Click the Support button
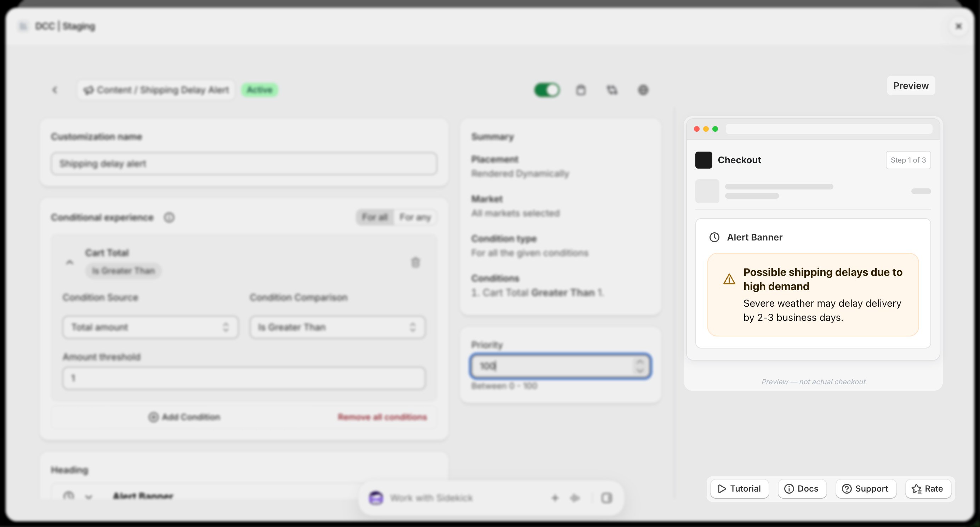This screenshot has height=527, width=980. pyautogui.click(x=866, y=488)
